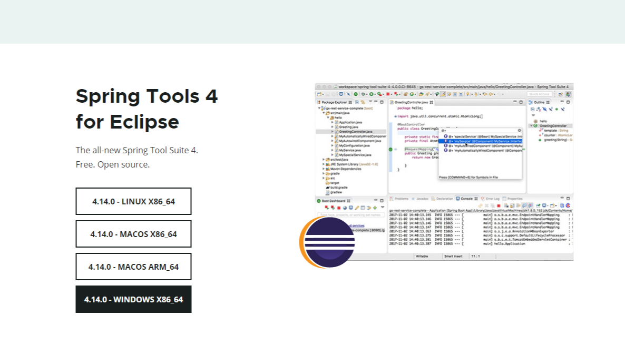Download the 4.14.0 - WINDOWS X86_64 build
Screen dimensions: 625x364
tap(133, 300)
